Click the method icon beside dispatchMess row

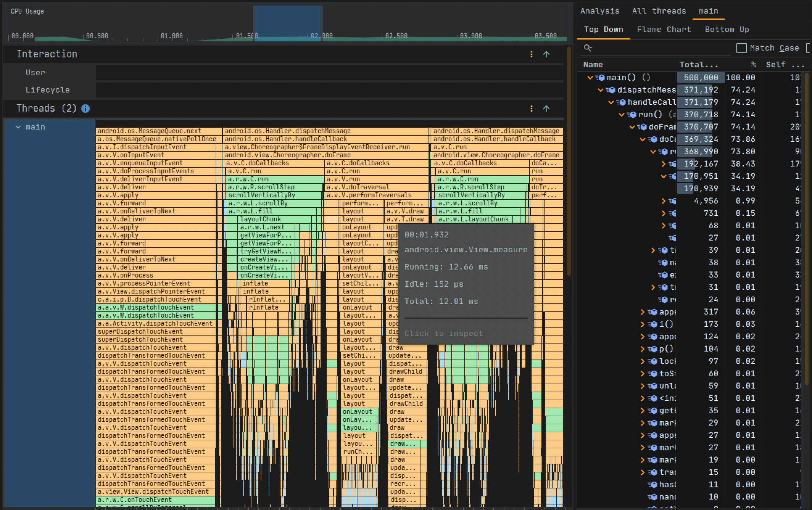click(x=612, y=90)
